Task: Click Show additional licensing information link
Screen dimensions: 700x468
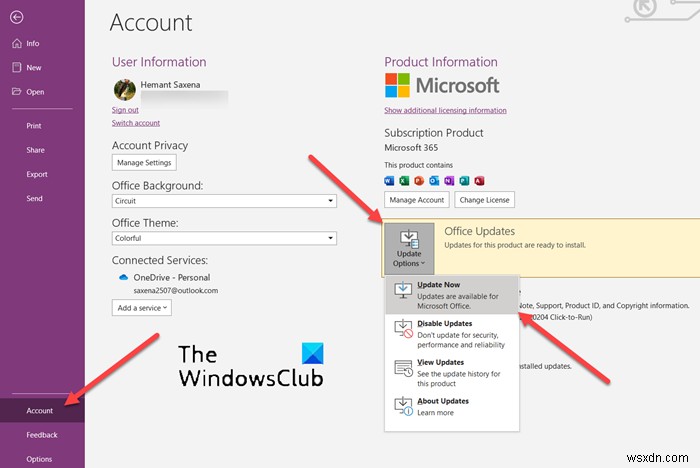Action: click(445, 110)
